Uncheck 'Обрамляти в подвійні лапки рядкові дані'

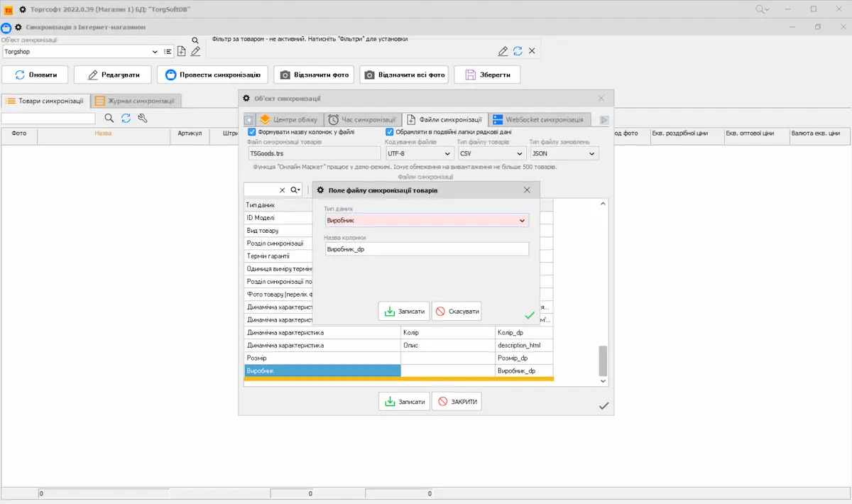pos(390,132)
